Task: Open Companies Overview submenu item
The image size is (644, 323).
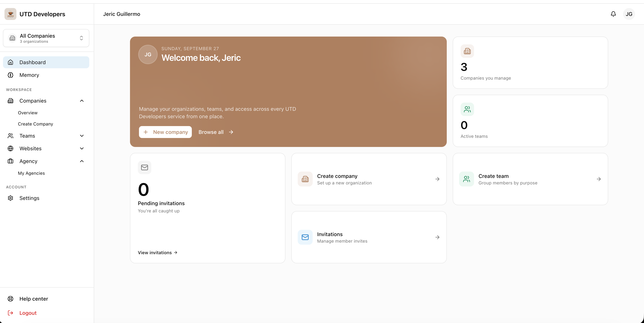Action: [28, 113]
